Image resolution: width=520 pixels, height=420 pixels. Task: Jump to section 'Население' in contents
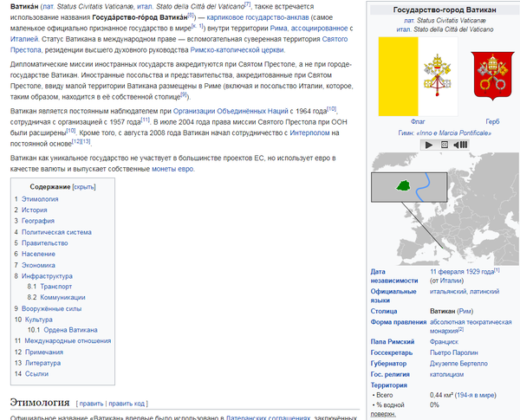(x=38, y=255)
